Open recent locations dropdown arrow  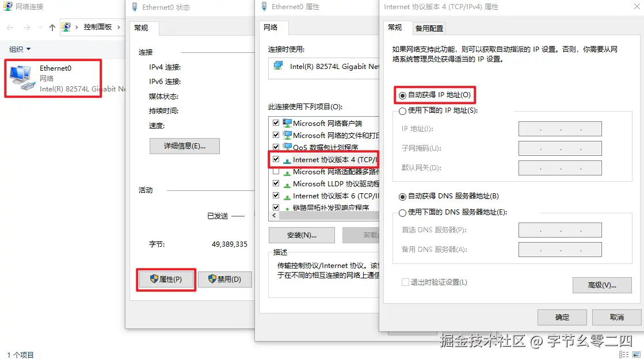pos(40,28)
